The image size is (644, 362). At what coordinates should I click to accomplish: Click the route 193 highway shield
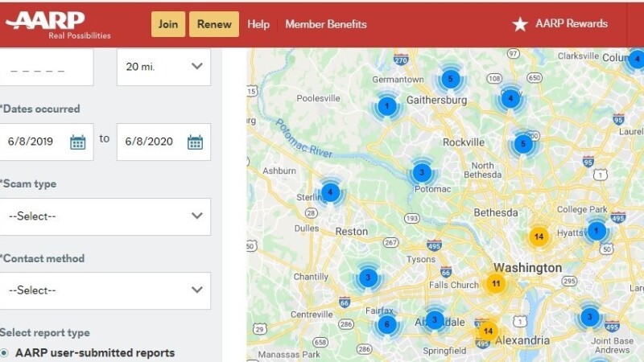coord(411,218)
